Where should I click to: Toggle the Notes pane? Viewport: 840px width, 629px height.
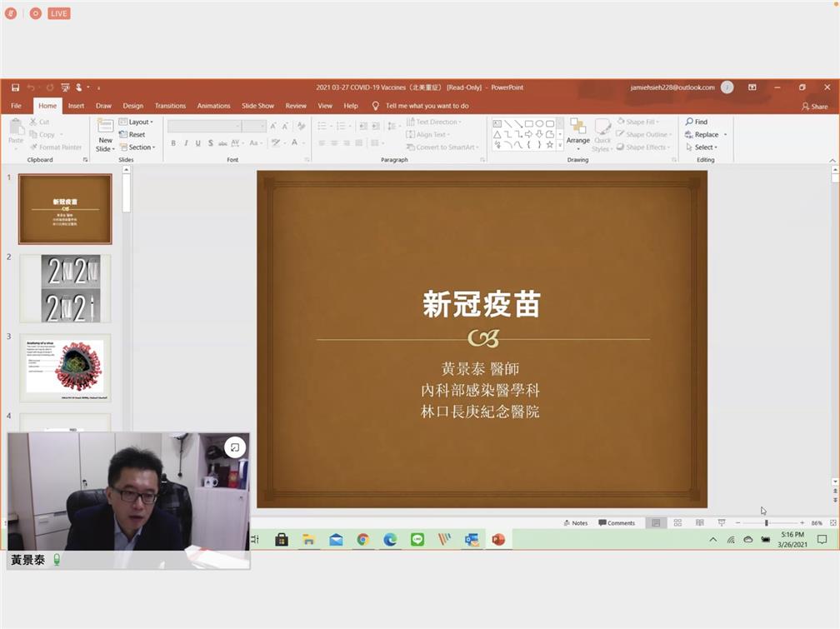(x=575, y=523)
